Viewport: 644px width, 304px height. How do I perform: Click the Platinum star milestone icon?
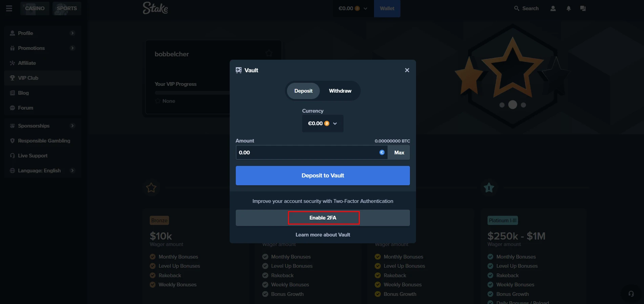tap(489, 187)
